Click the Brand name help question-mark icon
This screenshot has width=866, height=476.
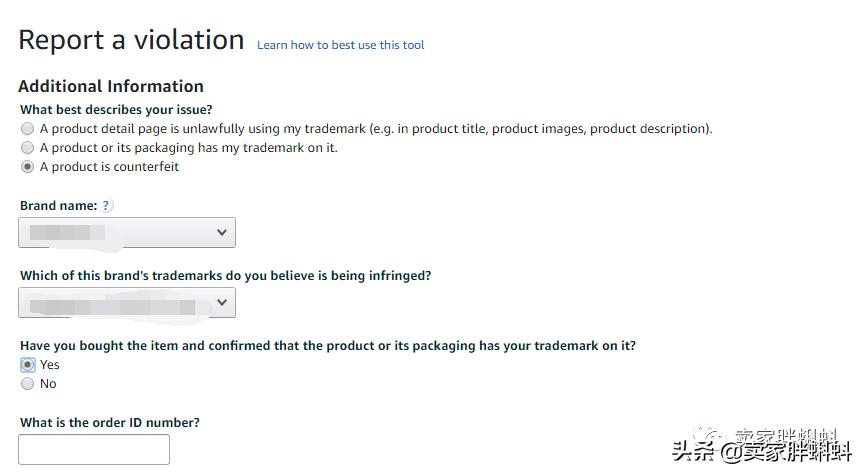click(107, 205)
